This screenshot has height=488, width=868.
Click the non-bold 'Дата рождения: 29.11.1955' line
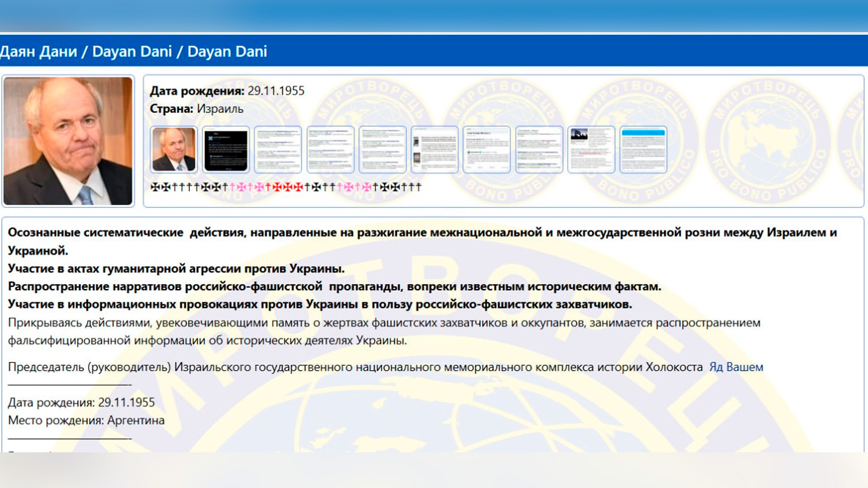click(81, 402)
